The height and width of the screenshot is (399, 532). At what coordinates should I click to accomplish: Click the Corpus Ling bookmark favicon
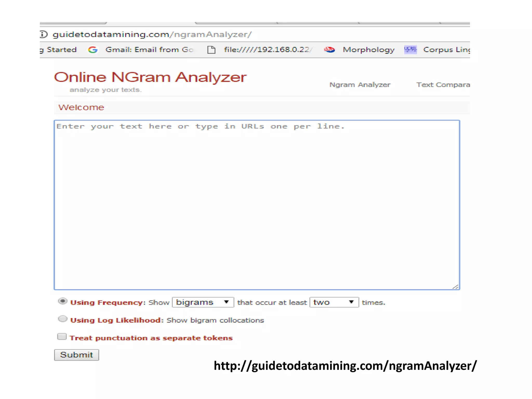click(x=410, y=50)
